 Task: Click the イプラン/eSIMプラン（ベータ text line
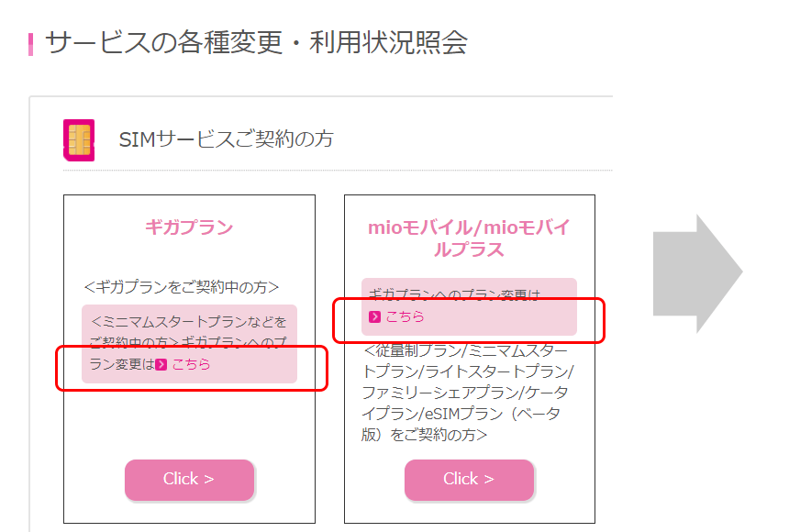point(461,414)
